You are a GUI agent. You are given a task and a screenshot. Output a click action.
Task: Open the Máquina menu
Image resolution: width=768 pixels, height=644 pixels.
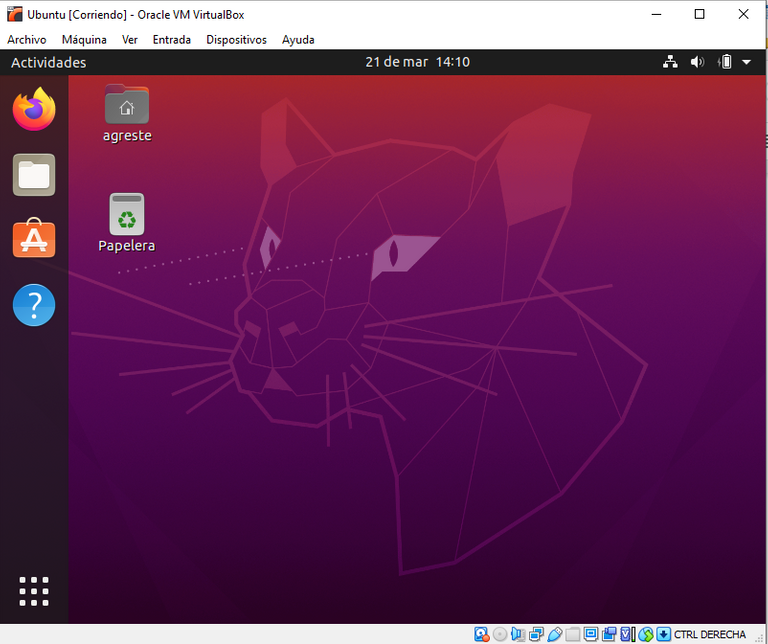point(84,40)
